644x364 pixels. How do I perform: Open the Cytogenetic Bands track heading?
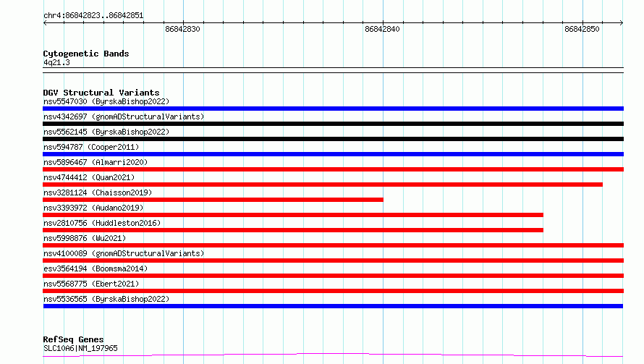click(x=86, y=54)
